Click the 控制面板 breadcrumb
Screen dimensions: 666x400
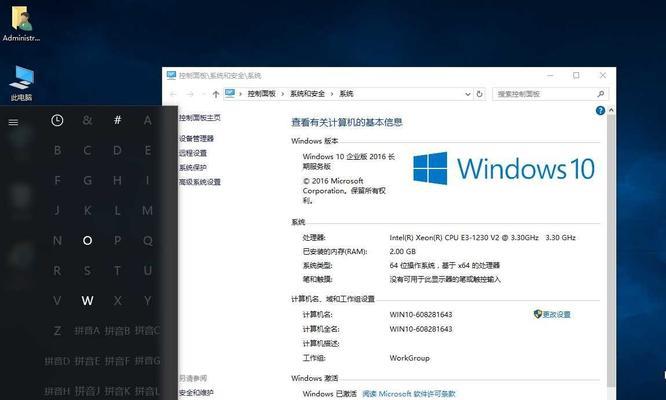tap(262, 94)
